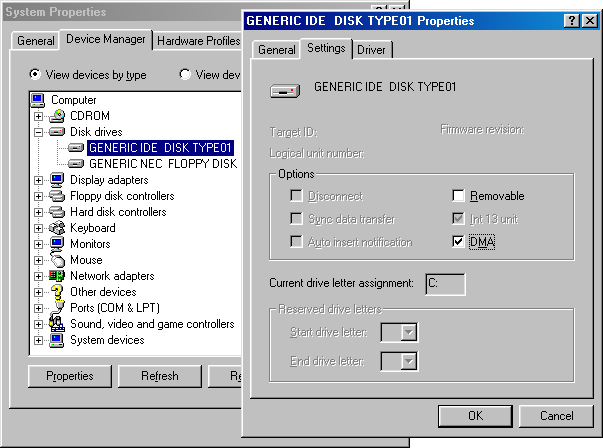The width and height of the screenshot is (603, 448).
Task: Open the Driver tab in disk Properties
Action: 371,50
